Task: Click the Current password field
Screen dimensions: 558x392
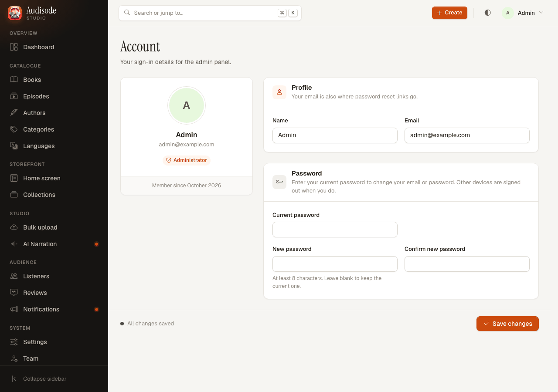Action: [335, 230]
